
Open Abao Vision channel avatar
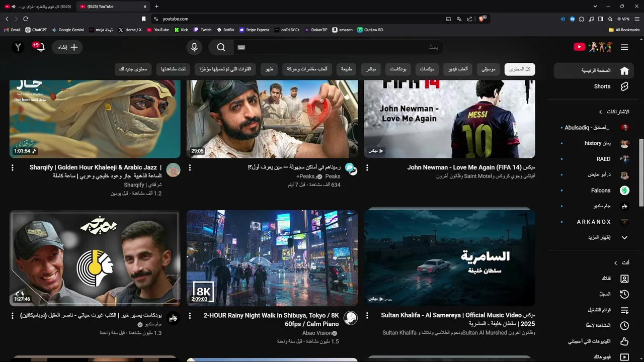pos(351,318)
